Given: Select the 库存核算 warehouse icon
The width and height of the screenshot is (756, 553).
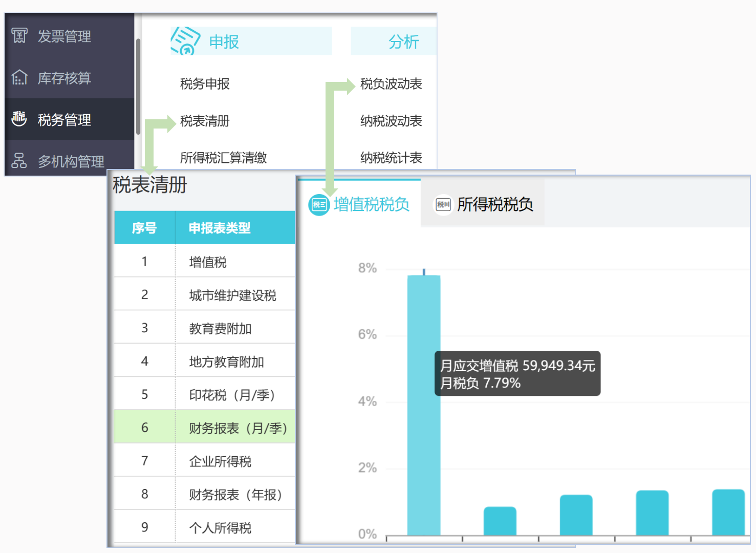Looking at the screenshot, I should 18,78.
